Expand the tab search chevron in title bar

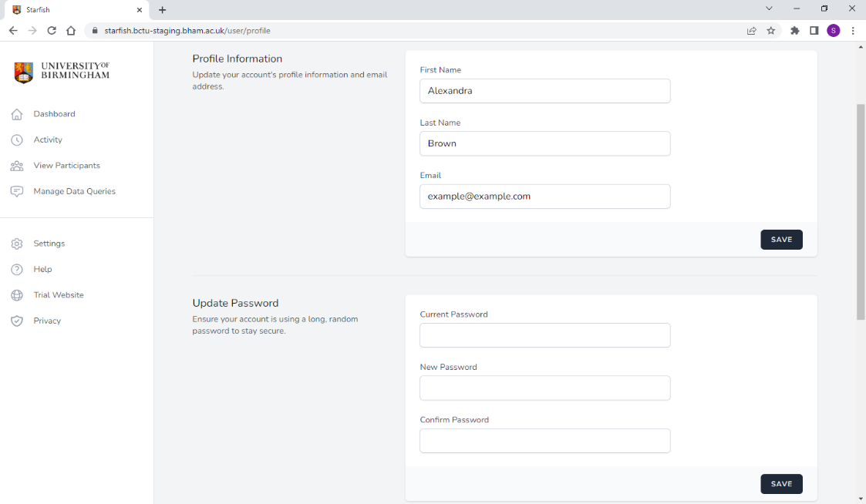(769, 8)
